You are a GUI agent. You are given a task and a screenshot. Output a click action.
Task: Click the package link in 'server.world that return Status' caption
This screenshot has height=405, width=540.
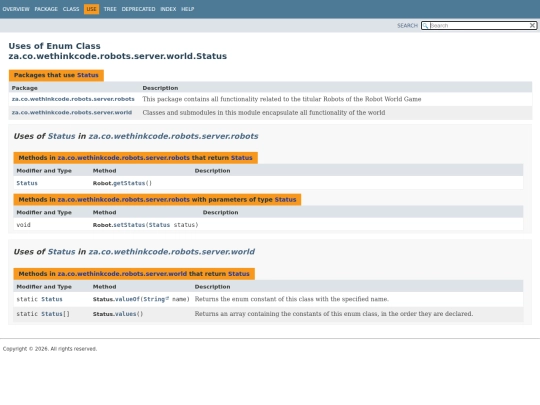(122, 274)
